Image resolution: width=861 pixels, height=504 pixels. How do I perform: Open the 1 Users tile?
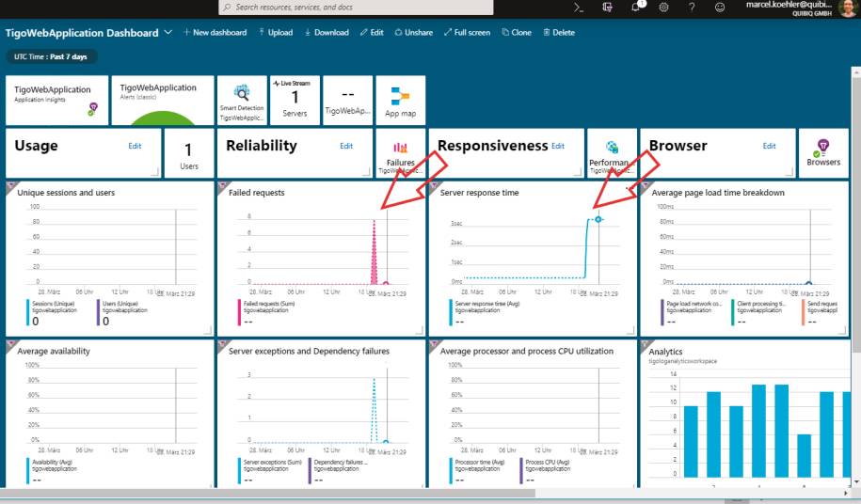(x=189, y=153)
